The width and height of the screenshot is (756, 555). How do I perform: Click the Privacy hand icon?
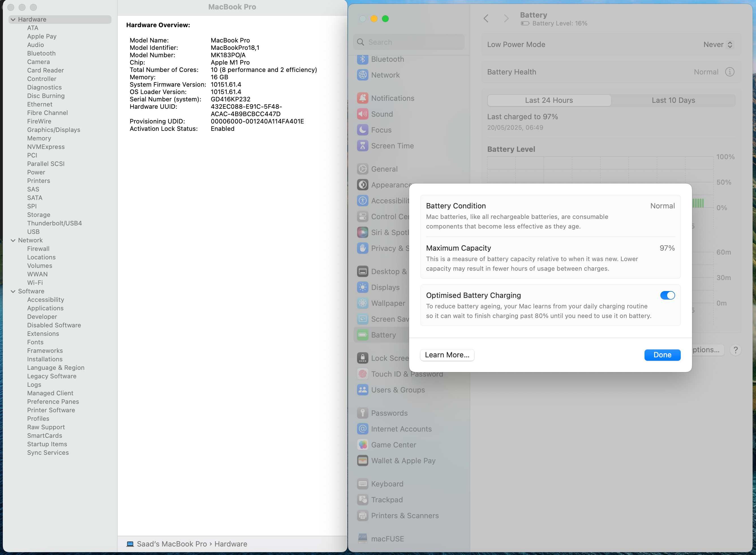(x=362, y=248)
